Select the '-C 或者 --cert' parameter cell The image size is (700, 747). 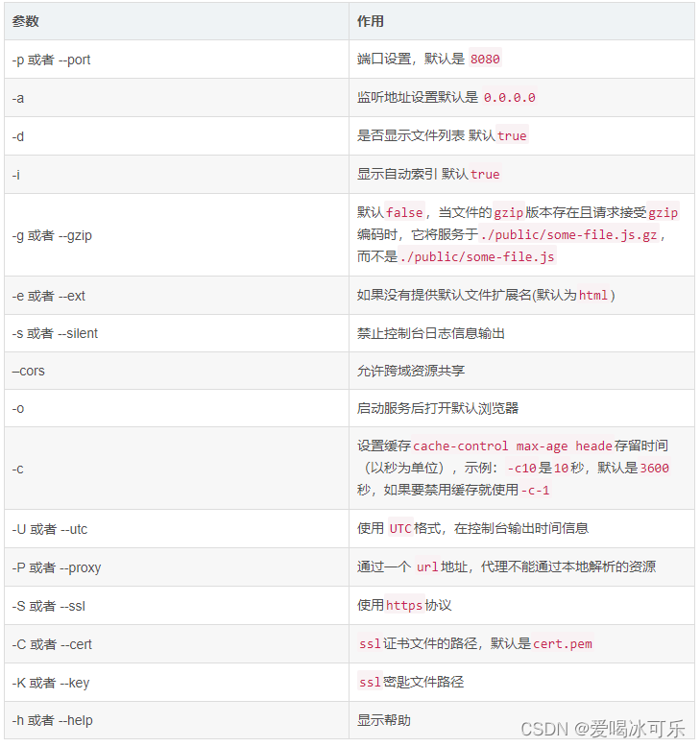point(177,644)
